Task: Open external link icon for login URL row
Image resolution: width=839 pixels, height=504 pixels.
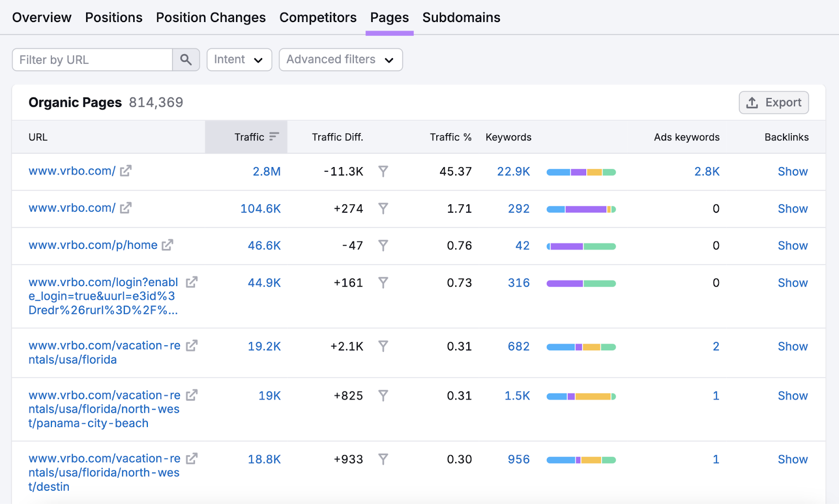Action: point(191,282)
